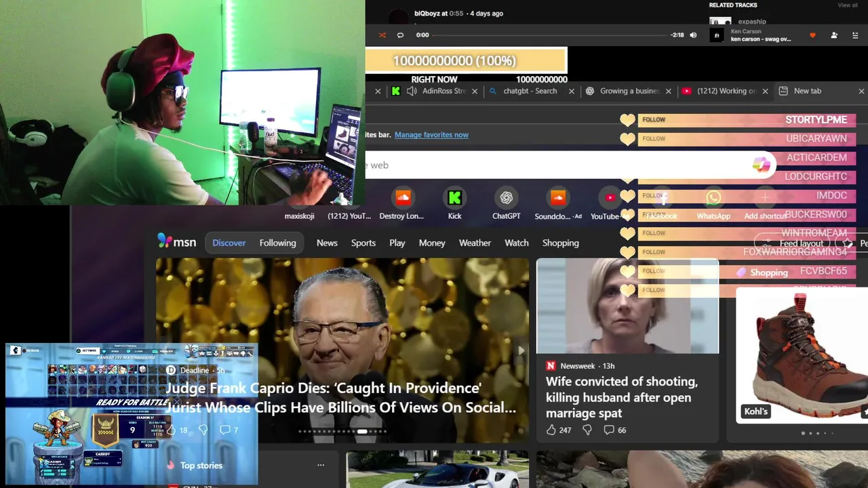868x488 pixels.
Task: Open the maxiskoji shortcut label
Action: click(x=300, y=216)
